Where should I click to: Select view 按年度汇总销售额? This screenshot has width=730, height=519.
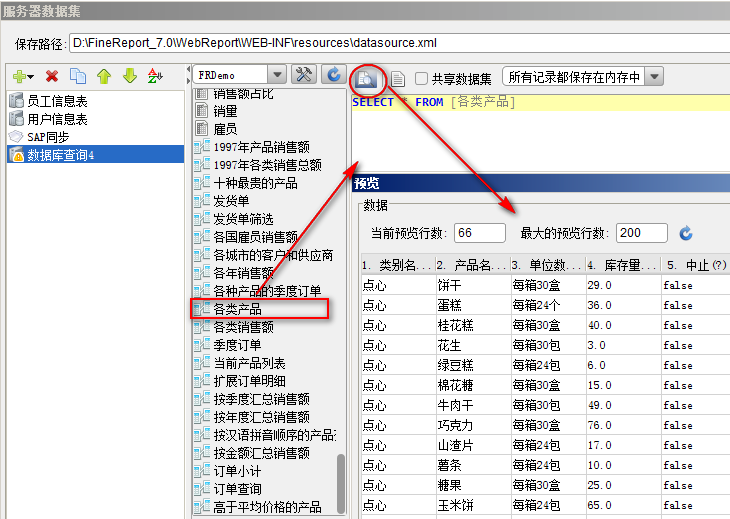[x=265, y=417]
